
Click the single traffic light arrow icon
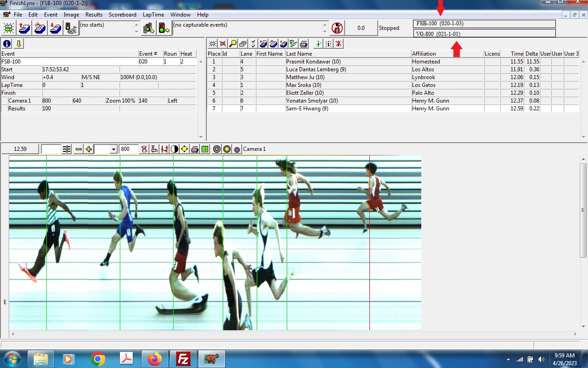pos(164,28)
